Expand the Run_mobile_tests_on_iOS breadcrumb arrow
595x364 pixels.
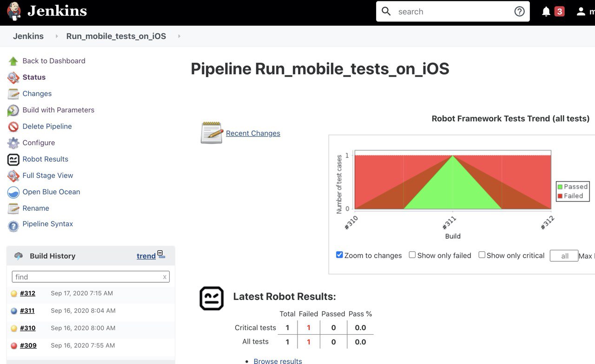tap(179, 36)
